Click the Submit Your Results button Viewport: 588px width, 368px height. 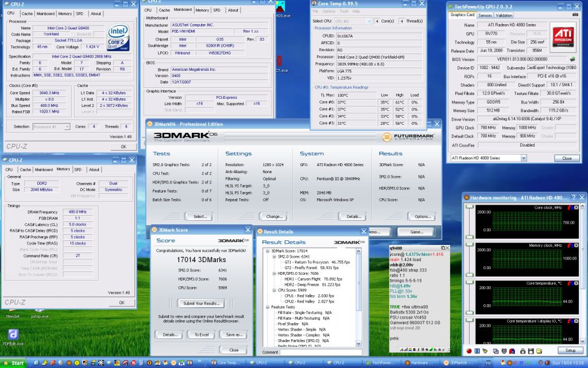coord(201,303)
